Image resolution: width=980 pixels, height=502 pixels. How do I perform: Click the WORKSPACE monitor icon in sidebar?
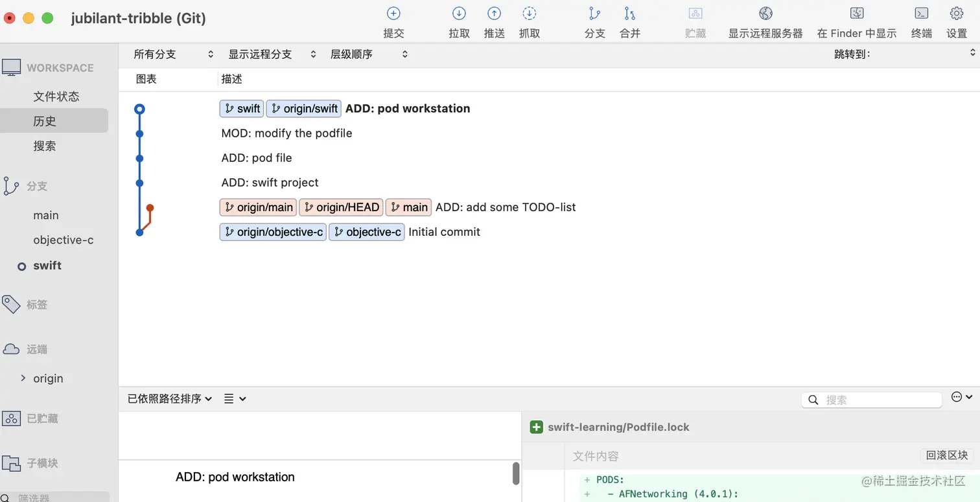[11, 67]
